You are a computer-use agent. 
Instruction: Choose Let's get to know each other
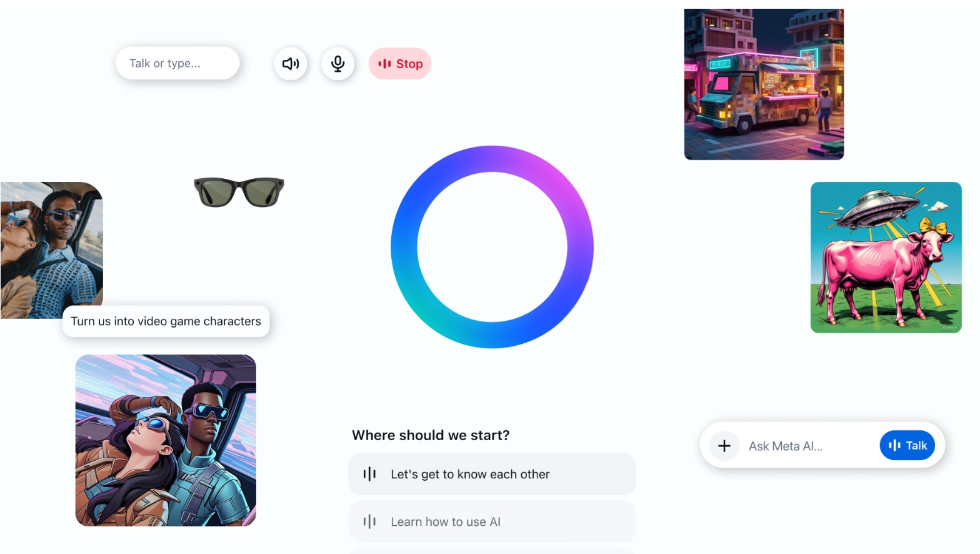492,474
